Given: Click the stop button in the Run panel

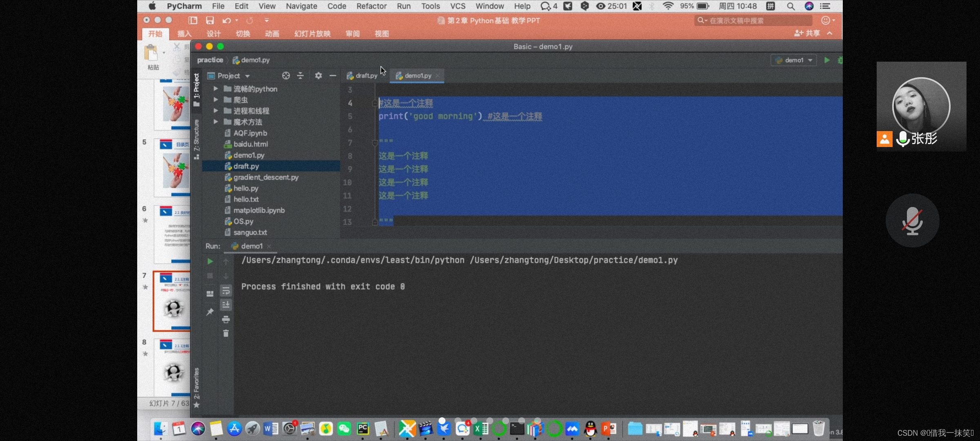Looking at the screenshot, I should coord(210,276).
